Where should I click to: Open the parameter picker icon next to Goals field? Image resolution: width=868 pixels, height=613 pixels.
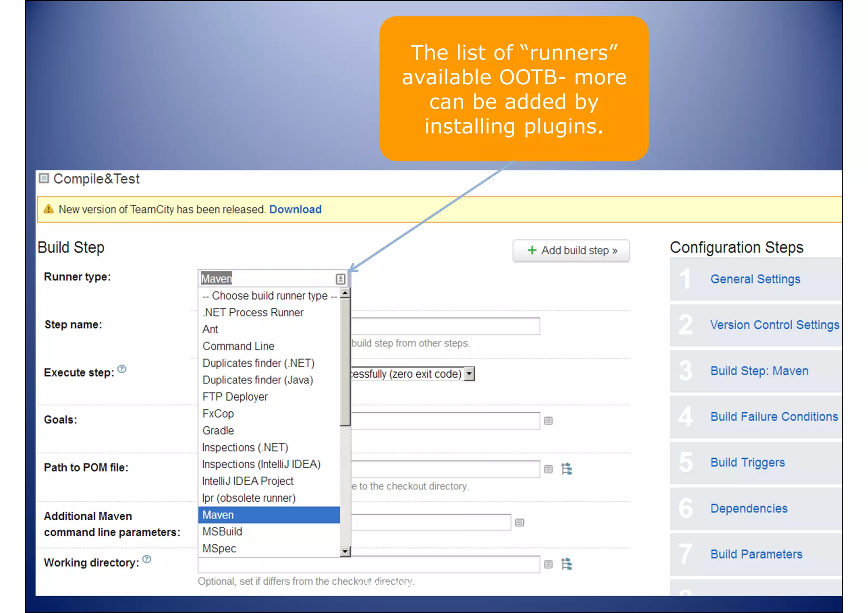548,421
